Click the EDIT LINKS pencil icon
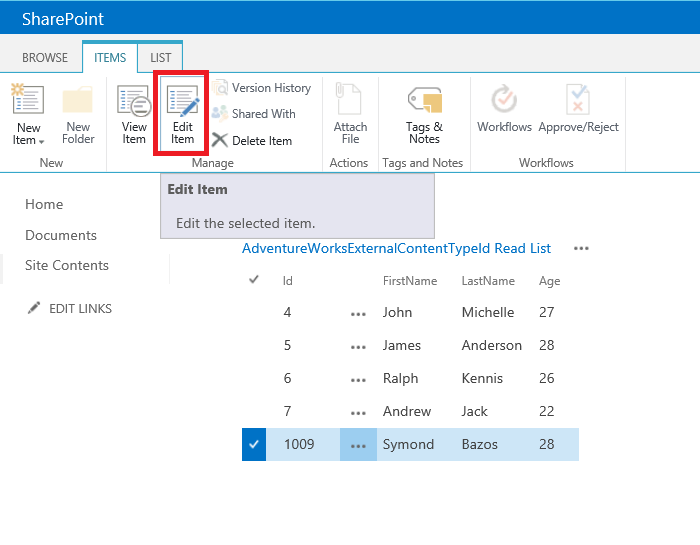Image resolution: width=700 pixels, height=545 pixels. point(34,308)
